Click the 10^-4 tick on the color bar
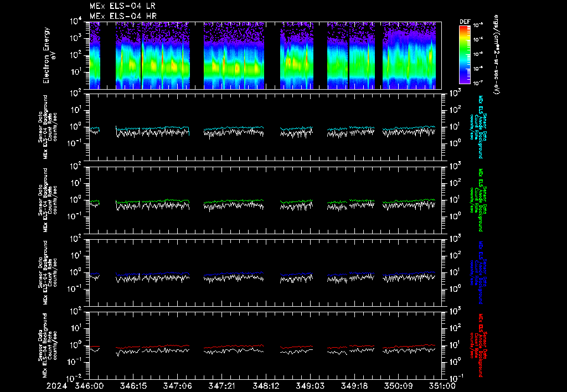 pos(478,39)
